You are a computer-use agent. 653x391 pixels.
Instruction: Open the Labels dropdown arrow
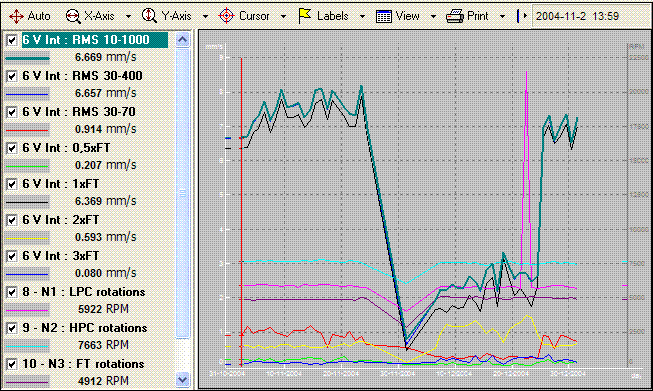point(362,17)
